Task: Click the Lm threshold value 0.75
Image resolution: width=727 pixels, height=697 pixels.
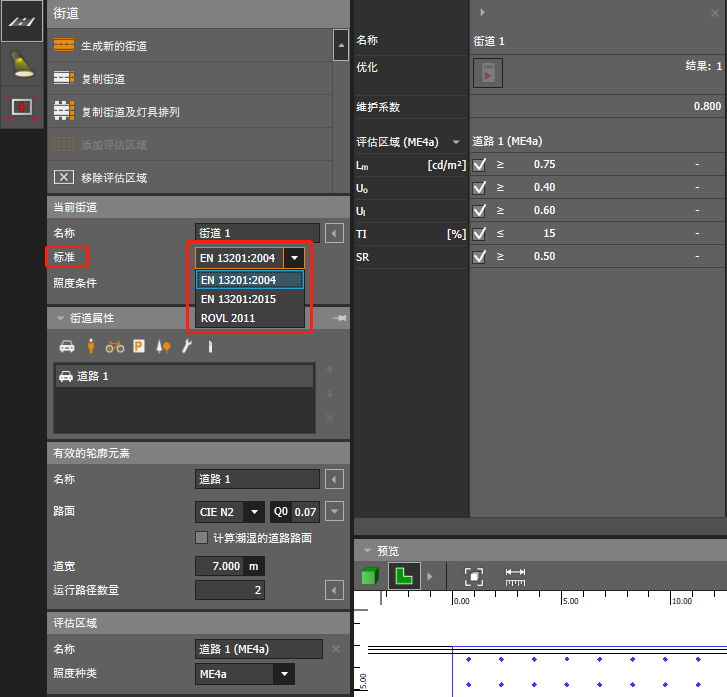Action: [x=544, y=164]
